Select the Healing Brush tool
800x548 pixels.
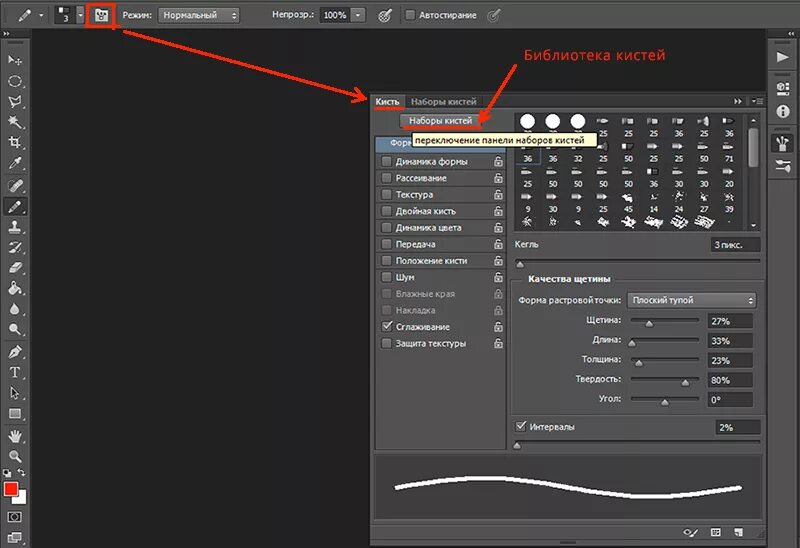click(x=15, y=186)
